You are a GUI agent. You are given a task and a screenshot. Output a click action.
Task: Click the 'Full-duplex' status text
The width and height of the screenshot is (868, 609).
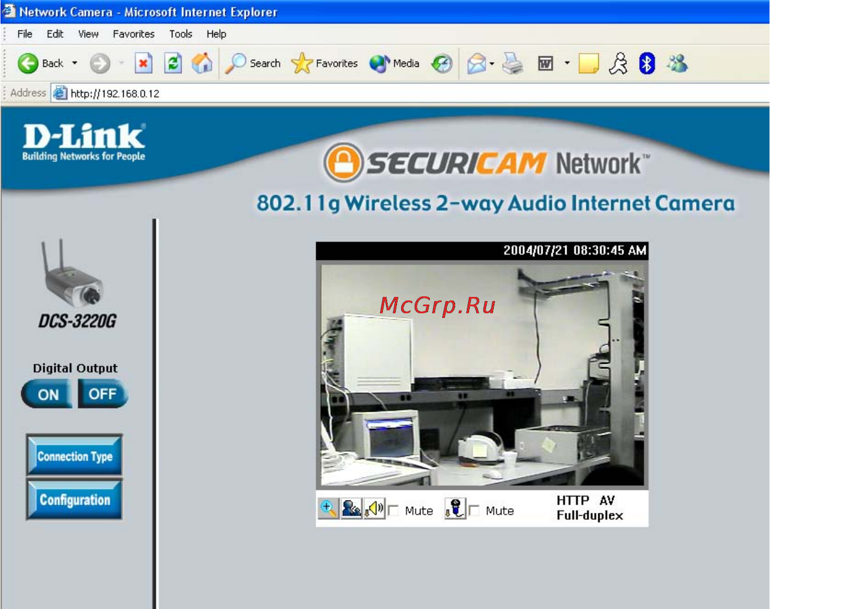click(589, 515)
